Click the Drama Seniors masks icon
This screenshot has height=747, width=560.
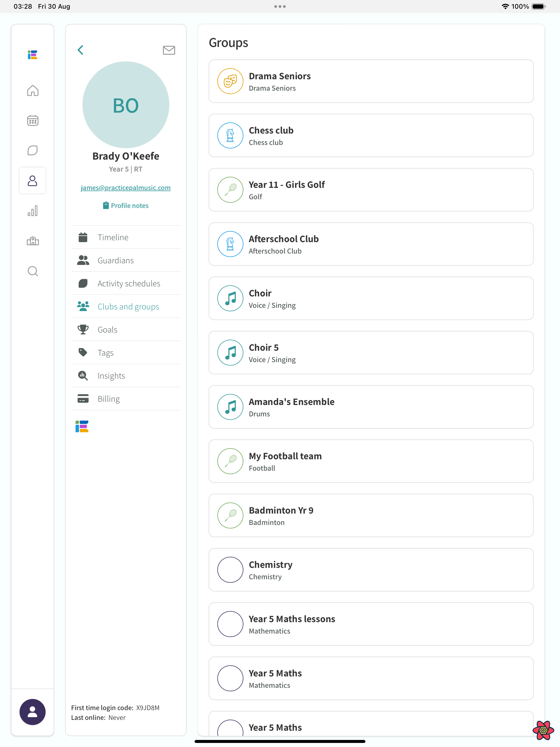point(230,81)
